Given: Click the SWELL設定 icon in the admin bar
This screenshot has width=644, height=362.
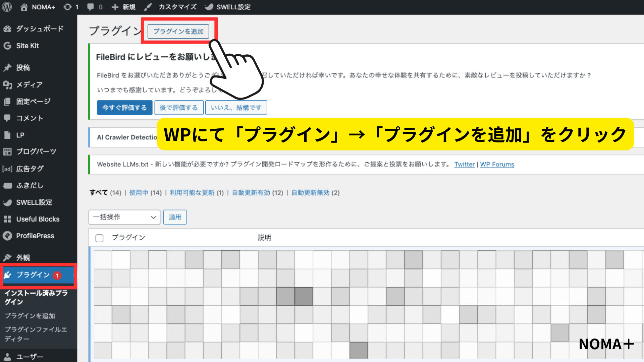Looking at the screenshot, I should pos(209,7).
